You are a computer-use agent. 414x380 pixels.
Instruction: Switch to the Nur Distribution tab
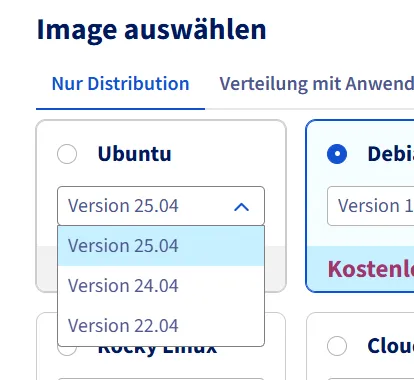[x=120, y=84]
